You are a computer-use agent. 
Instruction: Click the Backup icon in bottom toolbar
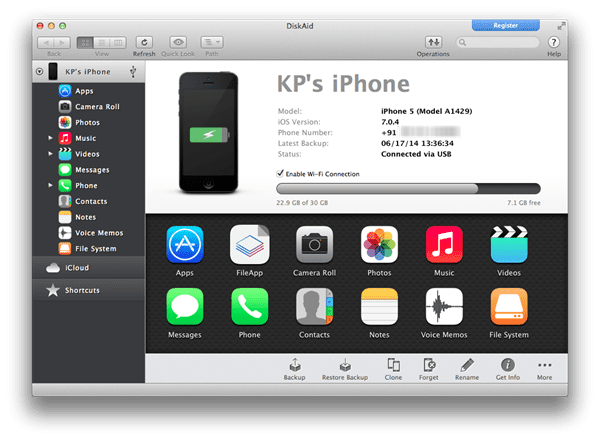tap(295, 365)
